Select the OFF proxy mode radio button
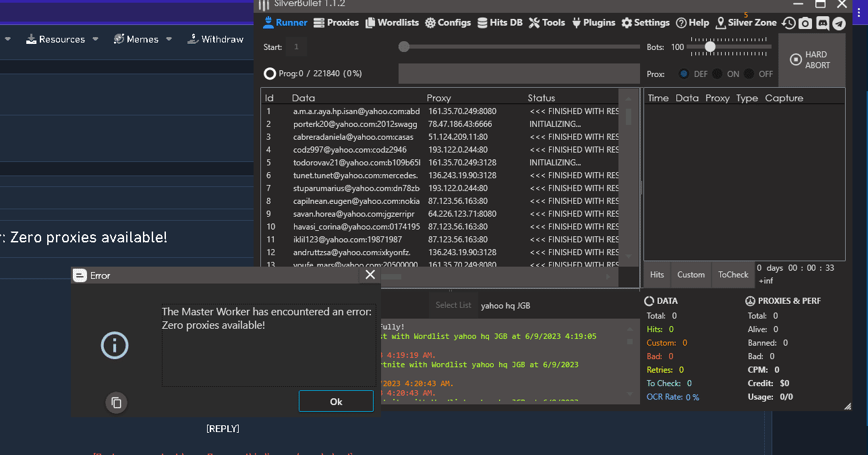This screenshot has height=455, width=868. click(x=749, y=74)
